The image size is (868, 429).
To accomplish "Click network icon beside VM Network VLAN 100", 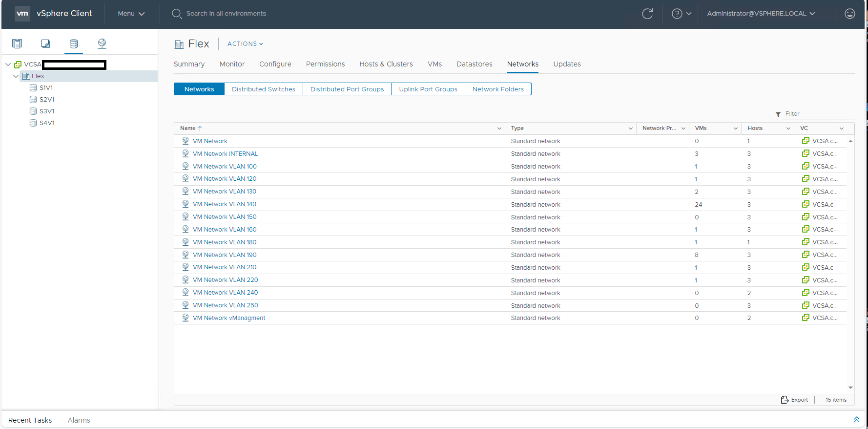I will click(x=186, y=166).
